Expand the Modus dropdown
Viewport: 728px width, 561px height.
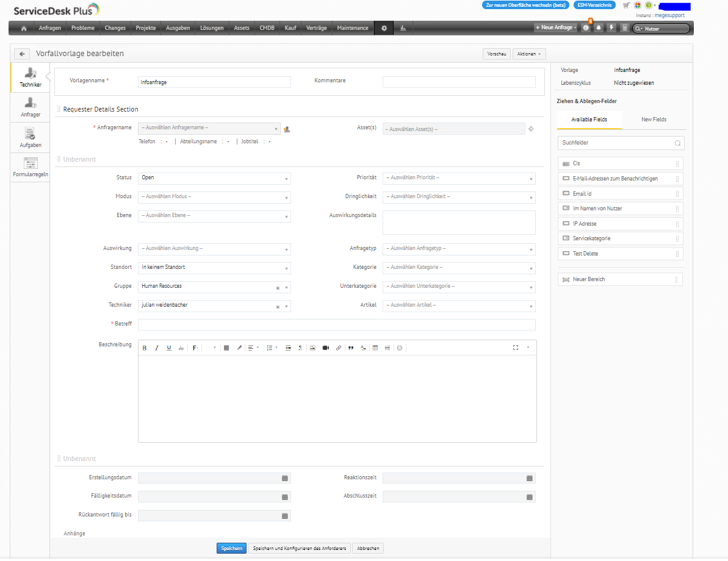[215, 197]
